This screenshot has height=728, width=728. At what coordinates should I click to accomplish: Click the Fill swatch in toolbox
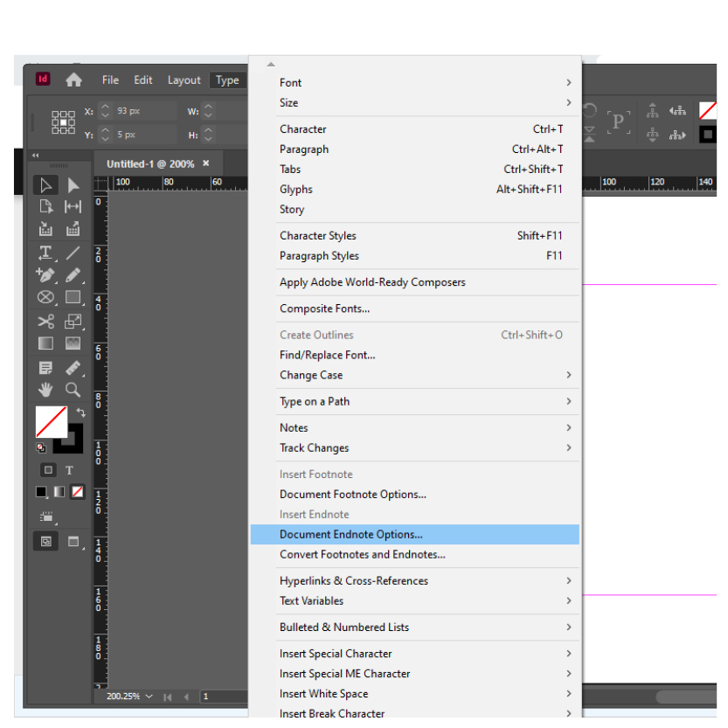coord(51,421)
